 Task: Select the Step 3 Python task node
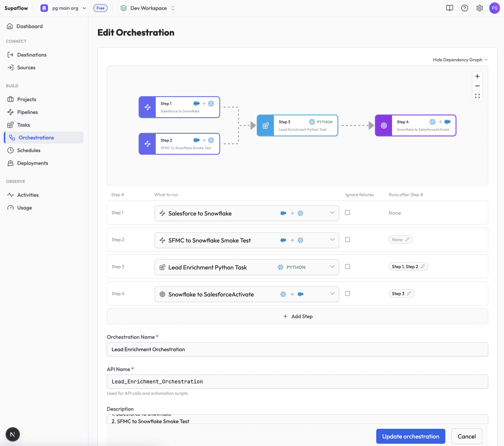click(x=297, y=125)
